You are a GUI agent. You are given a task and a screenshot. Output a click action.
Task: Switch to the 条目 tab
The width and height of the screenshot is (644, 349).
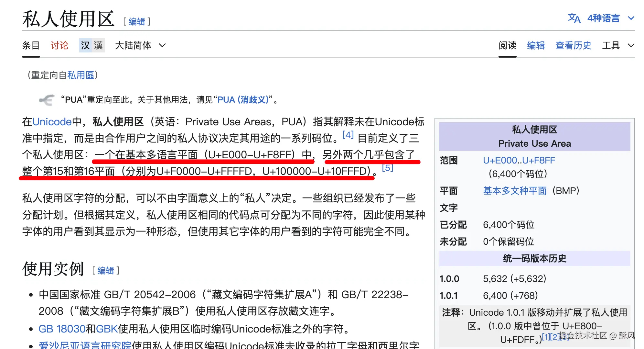(x=31, y=45)
